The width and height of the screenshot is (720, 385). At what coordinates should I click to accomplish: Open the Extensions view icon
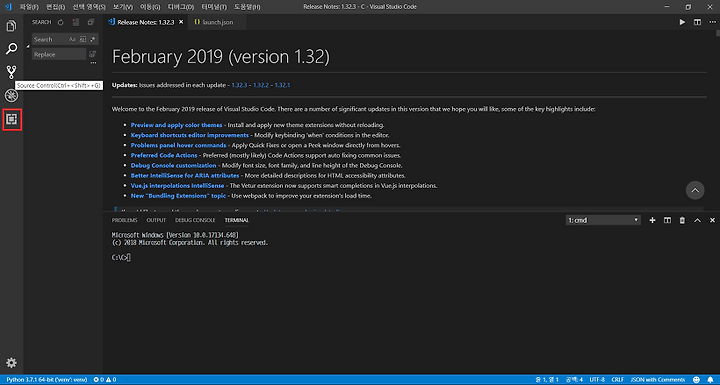(11, 119)
